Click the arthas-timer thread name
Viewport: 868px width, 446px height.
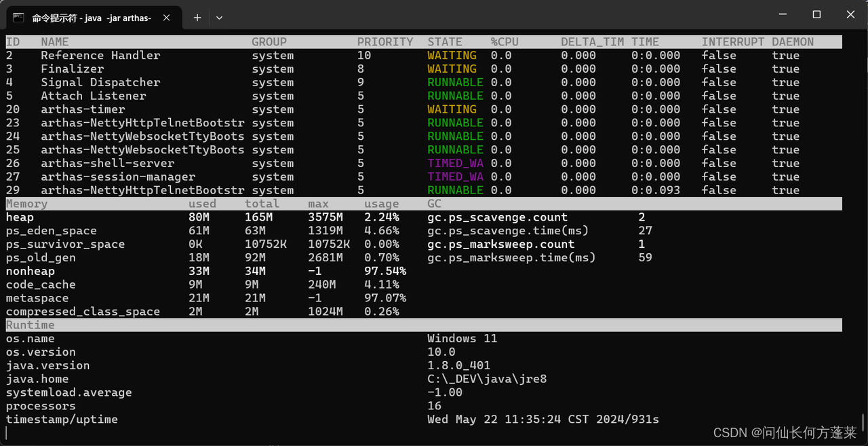[x=83, y=109]
